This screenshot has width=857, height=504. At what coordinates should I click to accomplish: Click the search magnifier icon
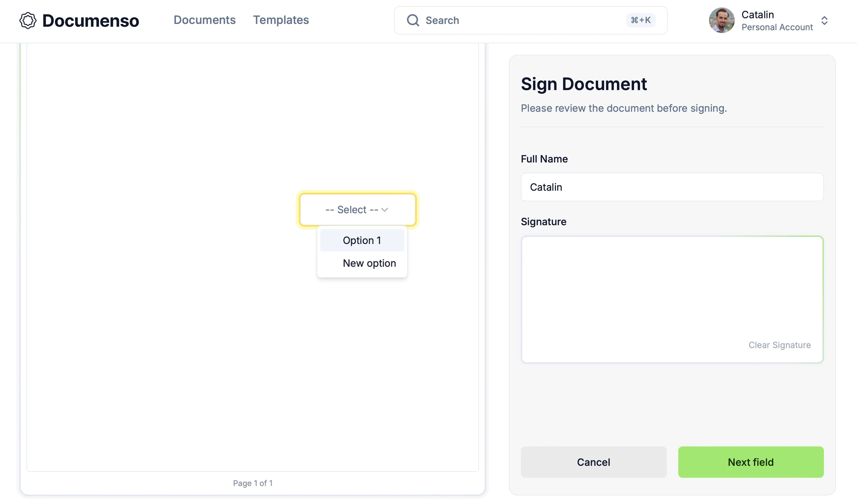pos(413,21)
